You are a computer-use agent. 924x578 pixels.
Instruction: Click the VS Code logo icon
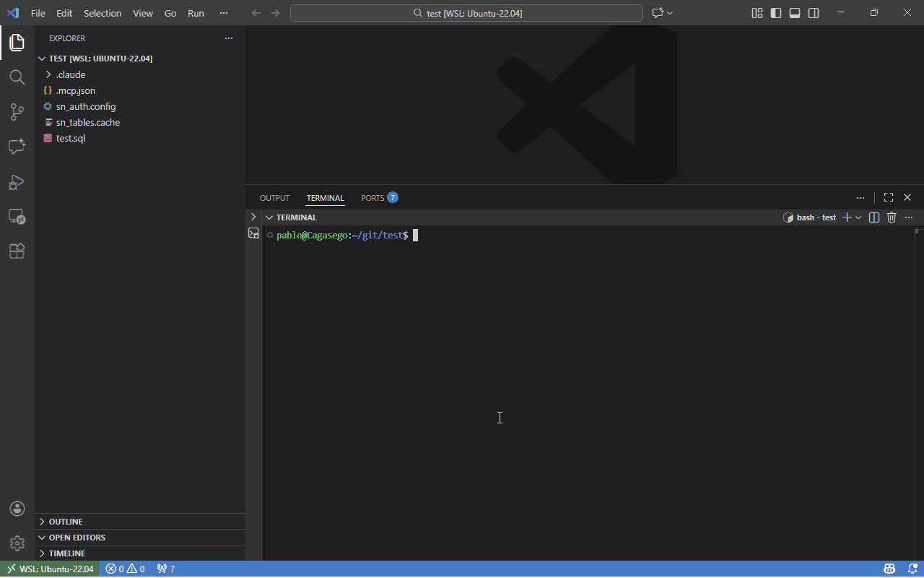pos(13,13)
